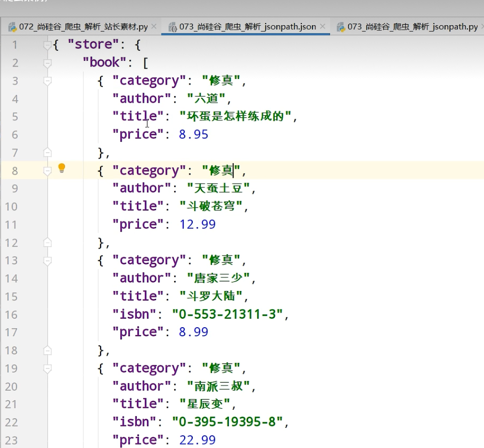Click "price" key on line 17
Viewport: 484px width, 448px height.
pyautogui.click(x=138, y=333)
